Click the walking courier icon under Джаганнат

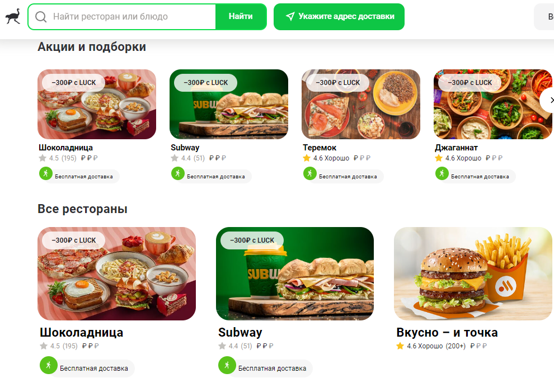[x=442, y=173]
